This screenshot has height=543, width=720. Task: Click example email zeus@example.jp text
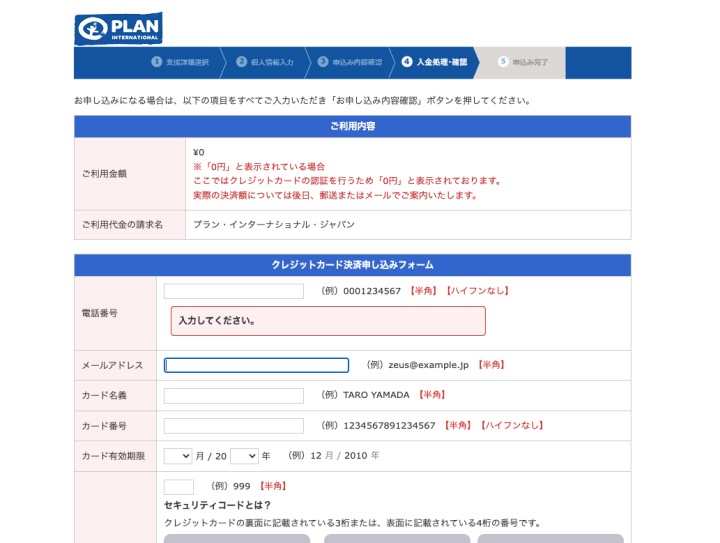428,365
